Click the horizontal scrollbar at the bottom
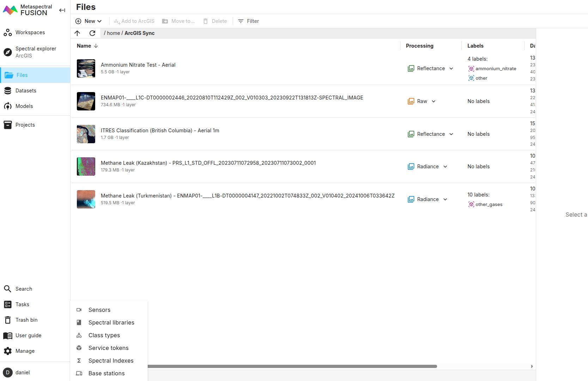Screen dimensions: 588x381 [292, 366]
